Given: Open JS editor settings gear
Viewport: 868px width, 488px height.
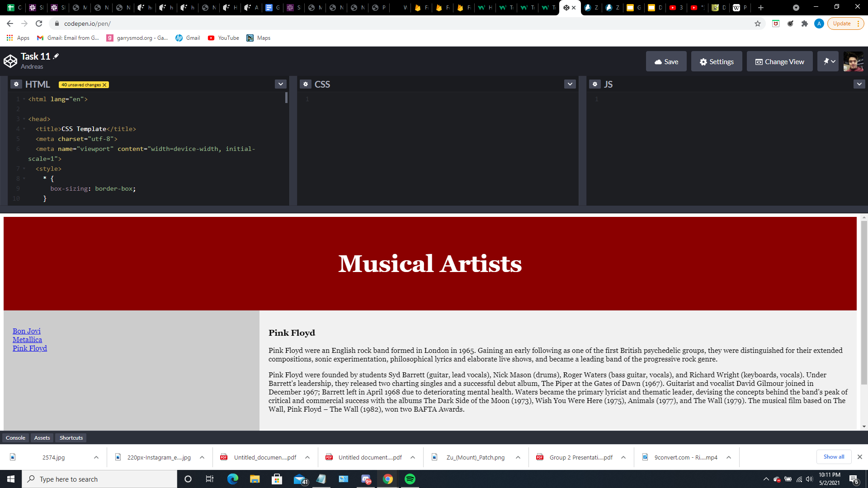Looking at the screenshot, I should coord(595,84).
